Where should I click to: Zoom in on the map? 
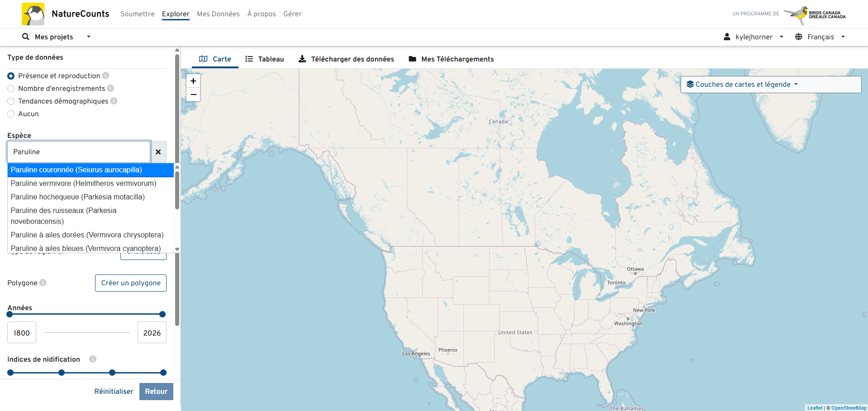click(193, 81)
